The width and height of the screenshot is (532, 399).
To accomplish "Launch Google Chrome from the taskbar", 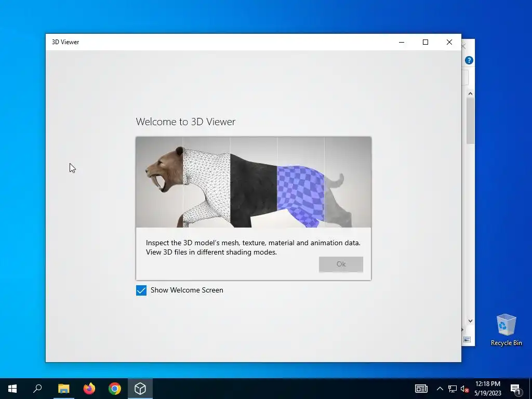I will [x=115, y=389].
